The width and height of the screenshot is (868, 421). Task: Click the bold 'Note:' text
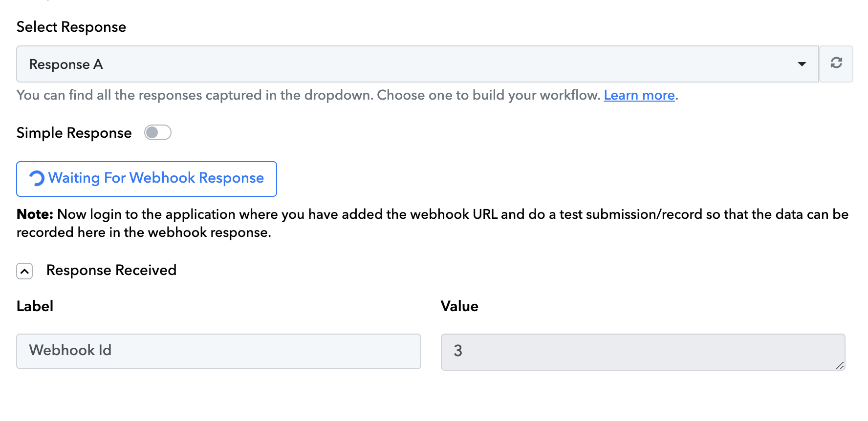point(35,214)
